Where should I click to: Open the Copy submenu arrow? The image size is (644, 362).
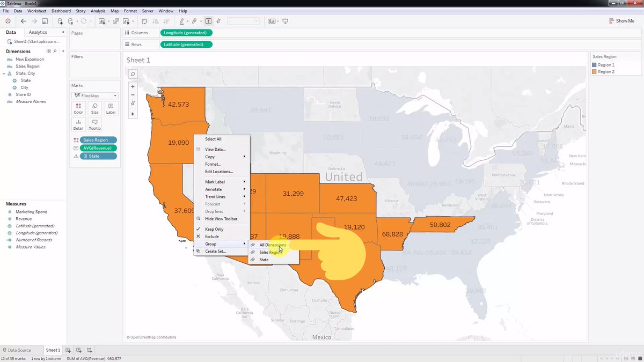(x=245, y=157)
